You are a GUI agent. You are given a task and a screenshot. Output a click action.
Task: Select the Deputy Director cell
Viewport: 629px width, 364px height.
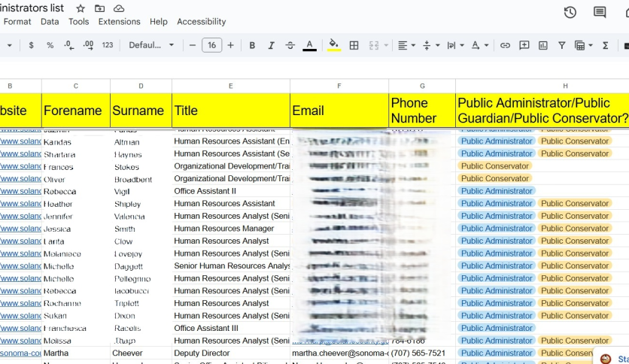click(x=231, y=353)
